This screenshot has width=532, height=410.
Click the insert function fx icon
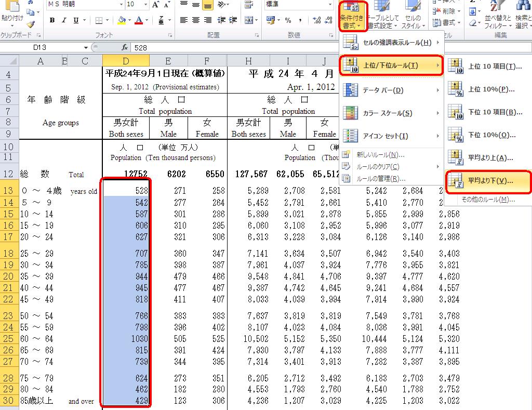[125, 47]
